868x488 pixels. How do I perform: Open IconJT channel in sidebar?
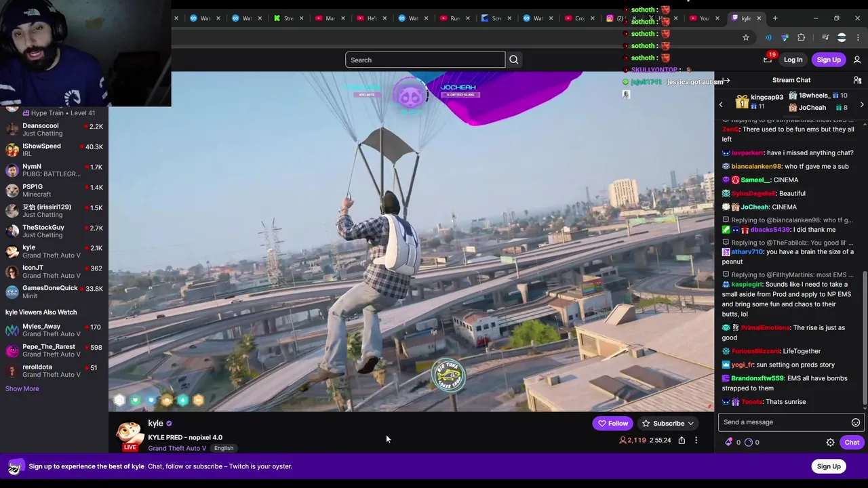click(x=54, y=271)
